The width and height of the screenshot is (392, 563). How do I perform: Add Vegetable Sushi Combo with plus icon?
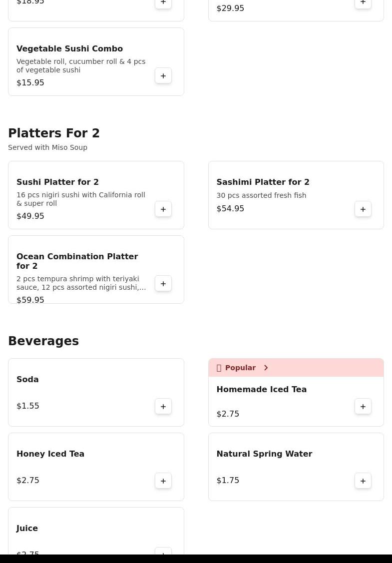[x=163, y=76]
